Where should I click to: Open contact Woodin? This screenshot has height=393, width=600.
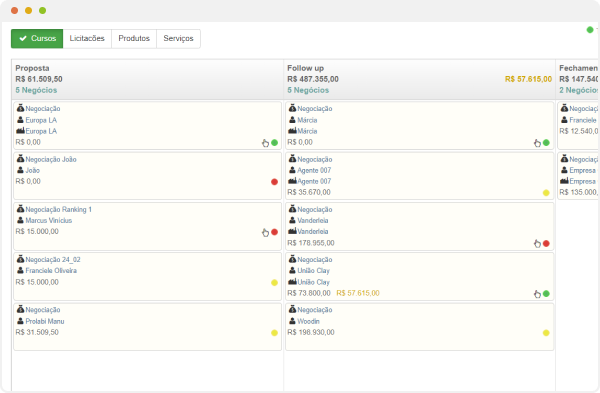308,321
